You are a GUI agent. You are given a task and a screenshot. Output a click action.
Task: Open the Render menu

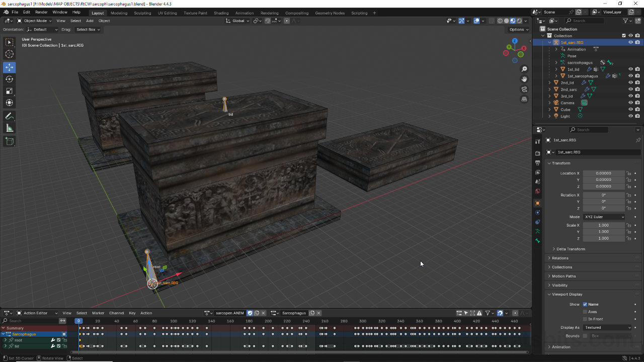point(41,12)
